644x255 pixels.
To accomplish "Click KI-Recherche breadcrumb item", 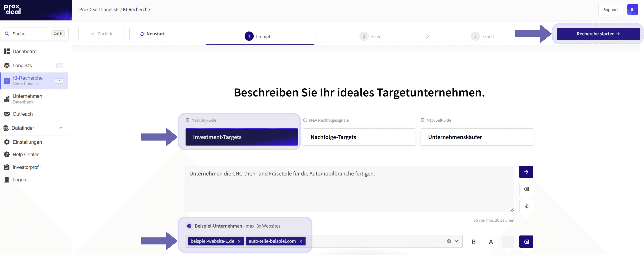I will (136, 10).
